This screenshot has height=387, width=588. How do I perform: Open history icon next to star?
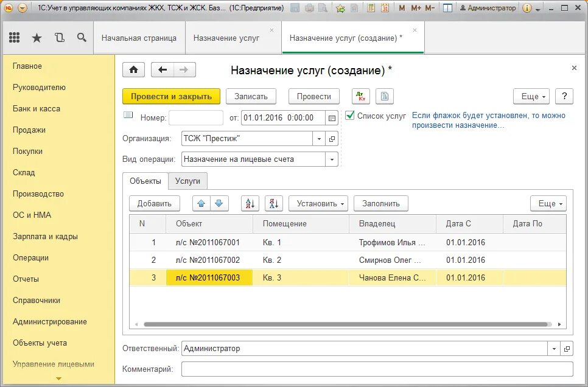[x=59, y=38]
